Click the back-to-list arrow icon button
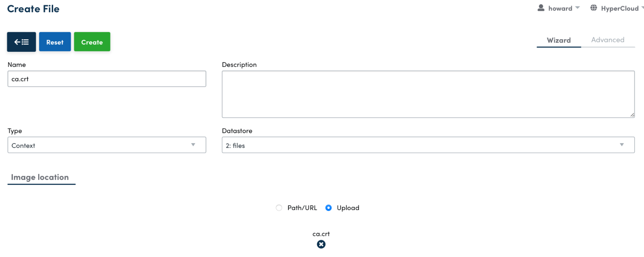 point(21,42)
